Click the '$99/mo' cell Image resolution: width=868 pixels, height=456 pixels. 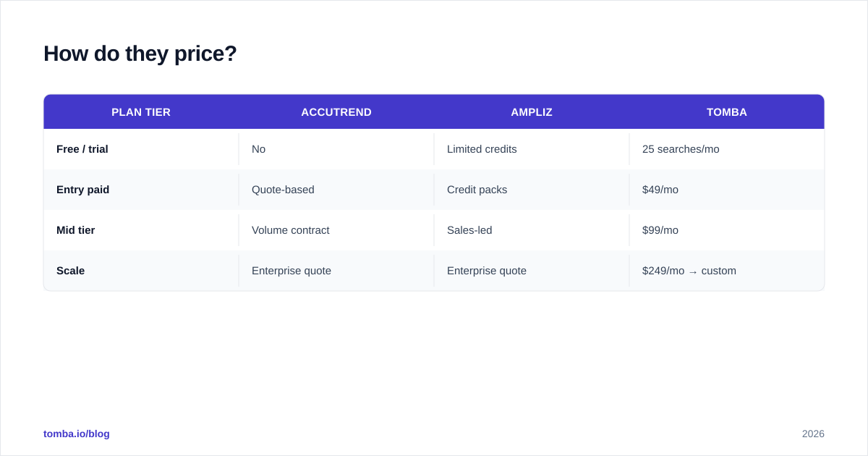[727, 230]
